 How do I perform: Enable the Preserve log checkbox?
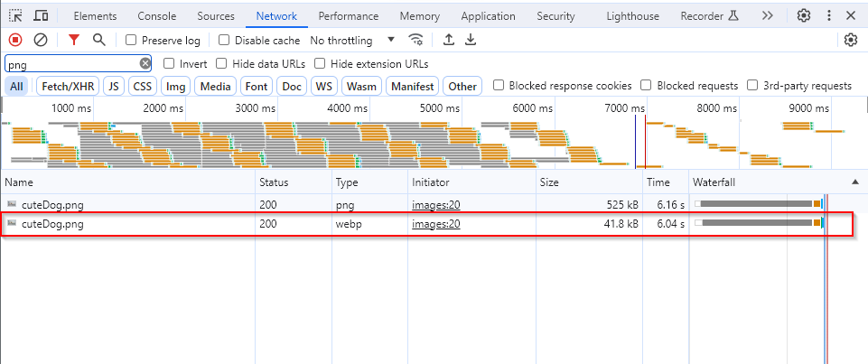(132, 41)
